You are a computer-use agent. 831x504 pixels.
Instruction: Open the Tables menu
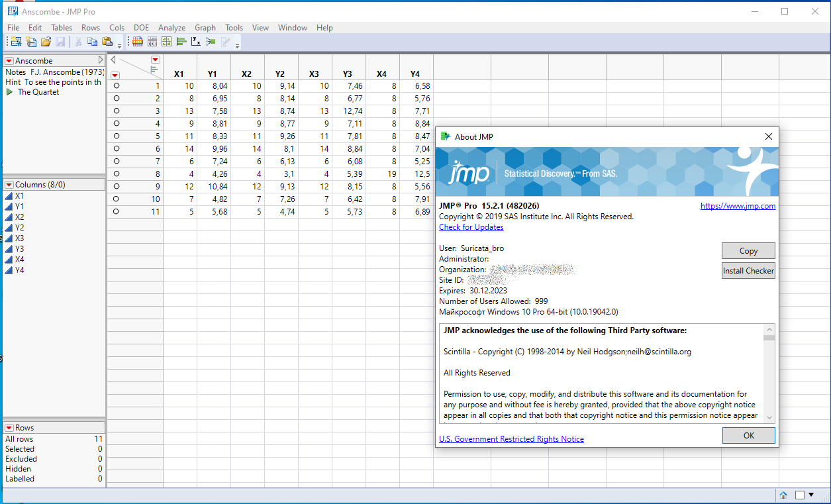click(x=62, y=28)
